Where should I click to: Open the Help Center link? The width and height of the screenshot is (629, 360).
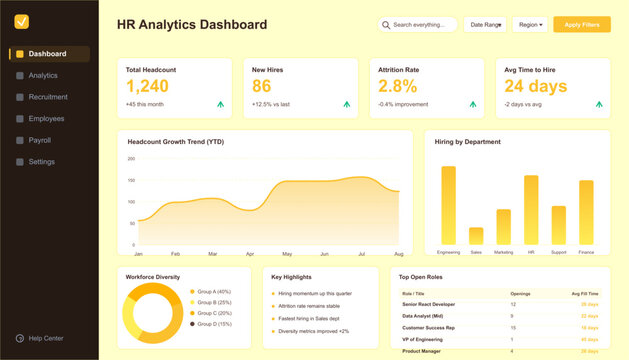(40, 338)
